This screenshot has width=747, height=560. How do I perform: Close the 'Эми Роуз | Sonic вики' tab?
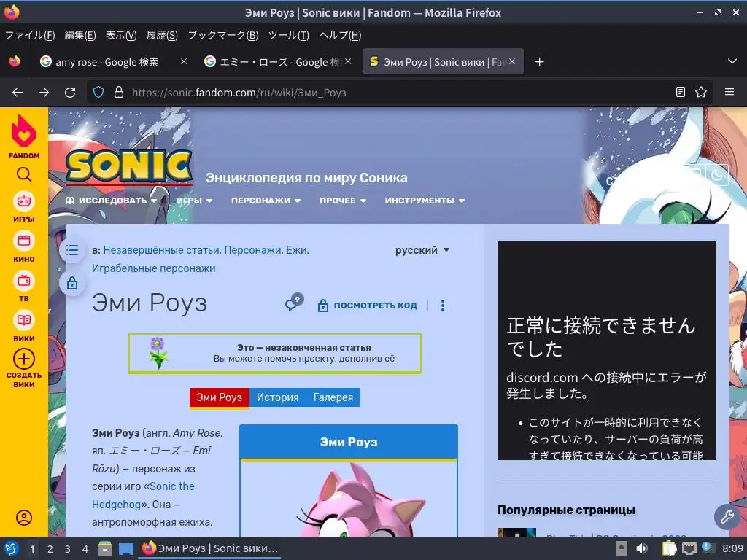point(512,61)
